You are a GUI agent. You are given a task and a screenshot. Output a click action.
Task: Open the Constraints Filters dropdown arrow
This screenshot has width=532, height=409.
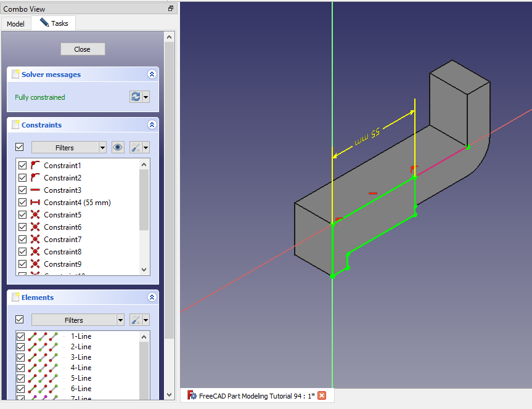(x=102, y=147)
